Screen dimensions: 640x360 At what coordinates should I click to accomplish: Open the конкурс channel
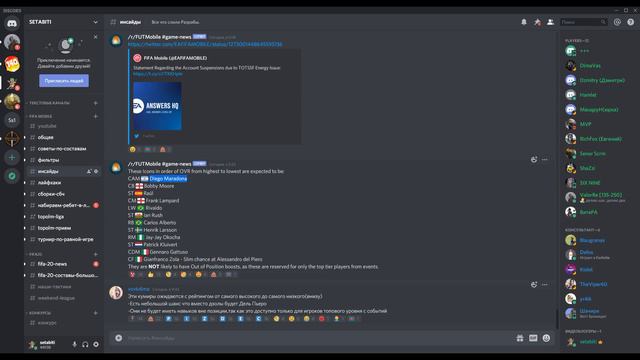(x=64, y=323)
